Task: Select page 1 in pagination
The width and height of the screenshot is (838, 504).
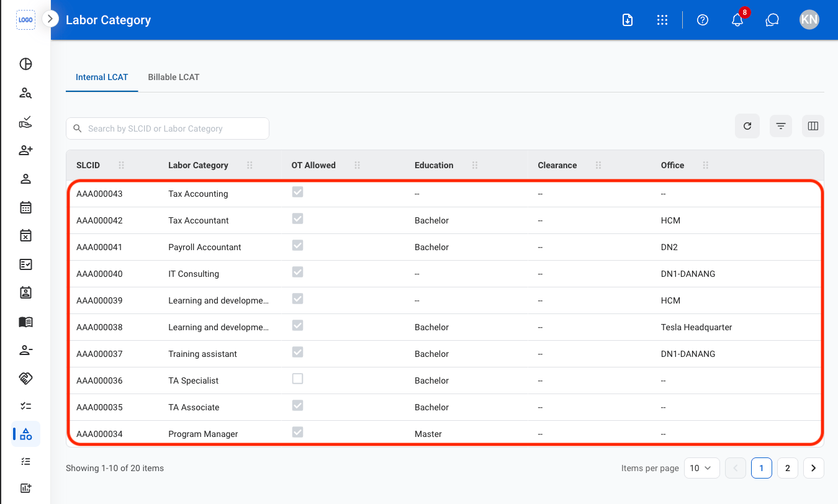Action: [x=762, y=468]
